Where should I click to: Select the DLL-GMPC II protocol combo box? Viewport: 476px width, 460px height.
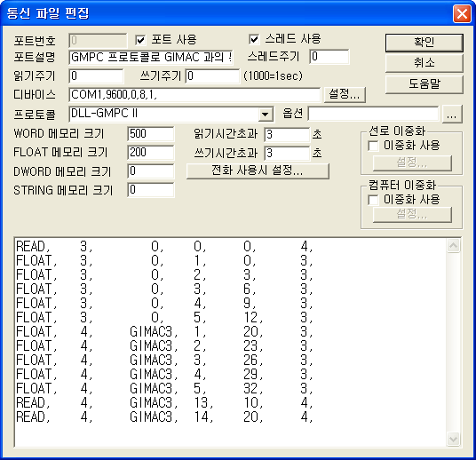tap(171, 115)
